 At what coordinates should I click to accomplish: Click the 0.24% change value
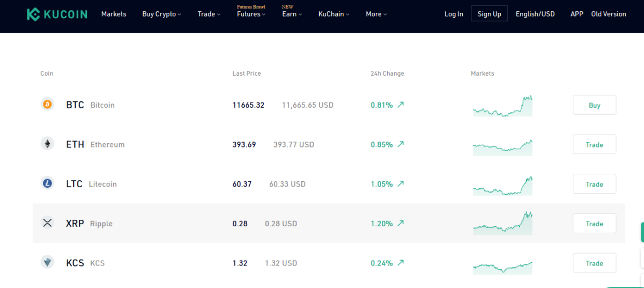382,263
